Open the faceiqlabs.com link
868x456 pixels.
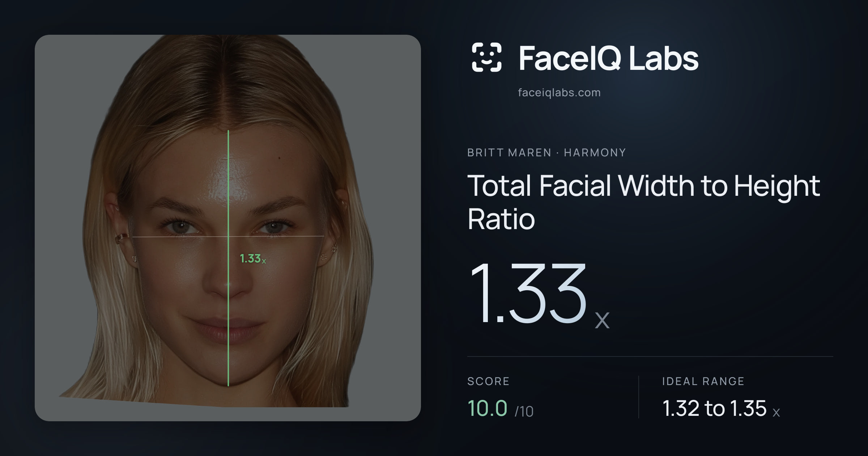(x=559, y=93)
